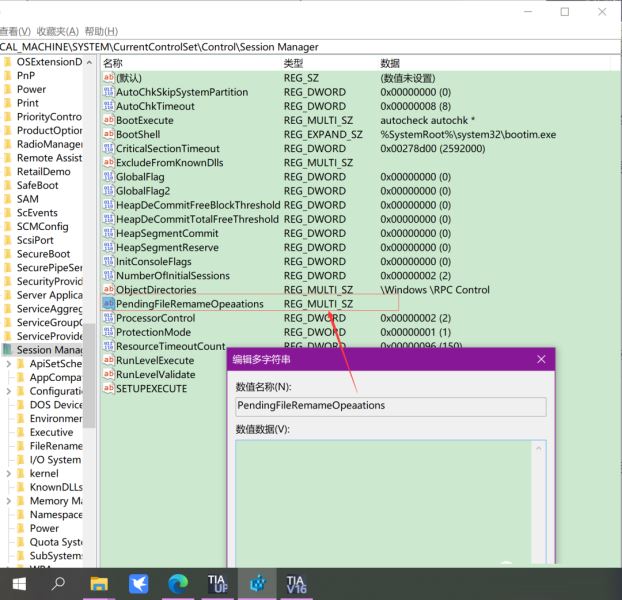This screenshot has width=622, height=600.
Task: Expand the kernel tree node
Action: pos(8,473)
